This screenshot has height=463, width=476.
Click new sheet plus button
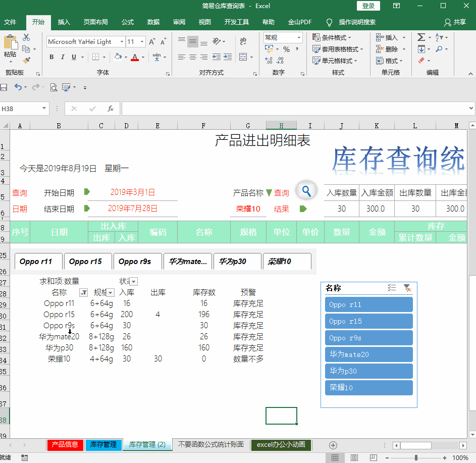point(333,445)
